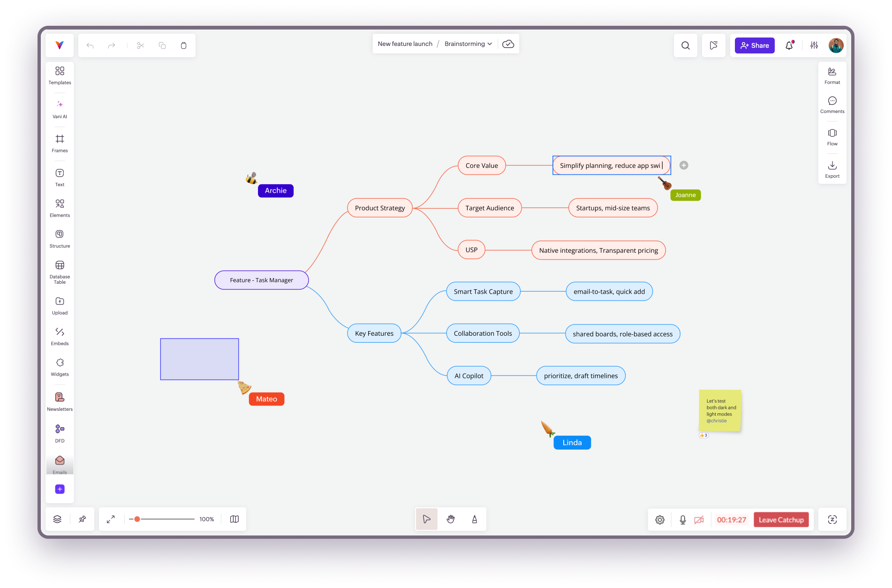Open the Embeds tool
Screen dimensions: 892x588
click(60, 336)
